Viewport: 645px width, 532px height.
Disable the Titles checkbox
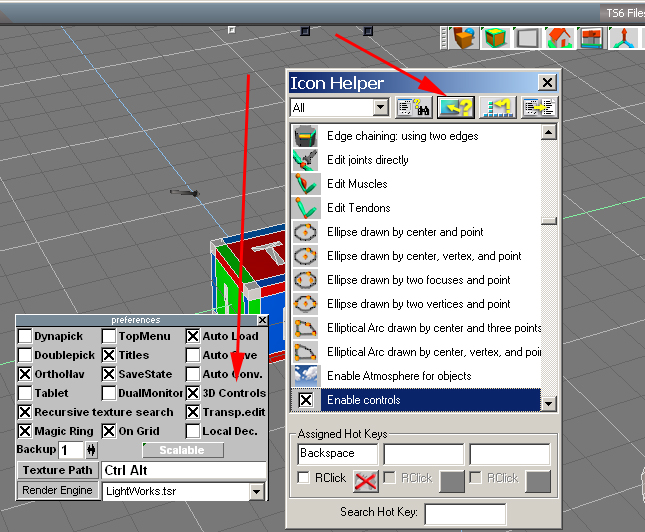[109, 355]
